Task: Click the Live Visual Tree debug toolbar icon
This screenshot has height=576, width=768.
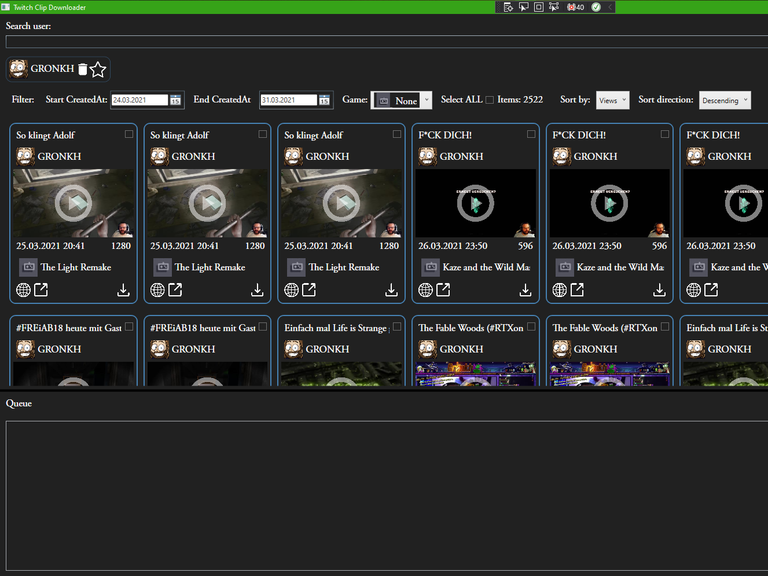Action: click(508, 7)
